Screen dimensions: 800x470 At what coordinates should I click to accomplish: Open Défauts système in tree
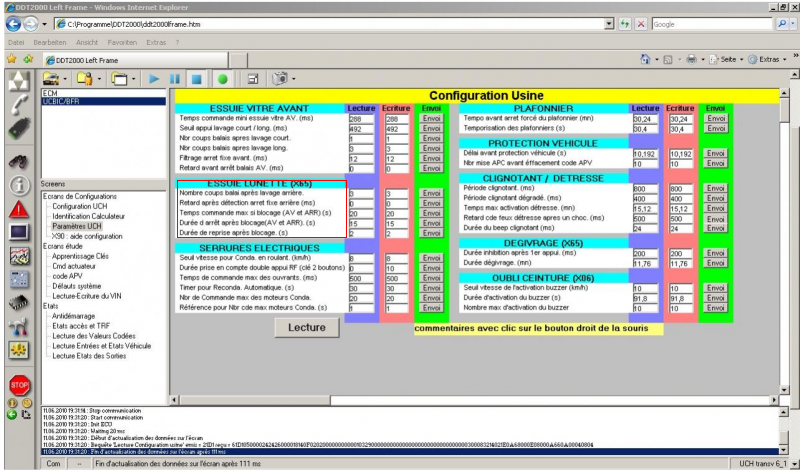pos(77,286)
